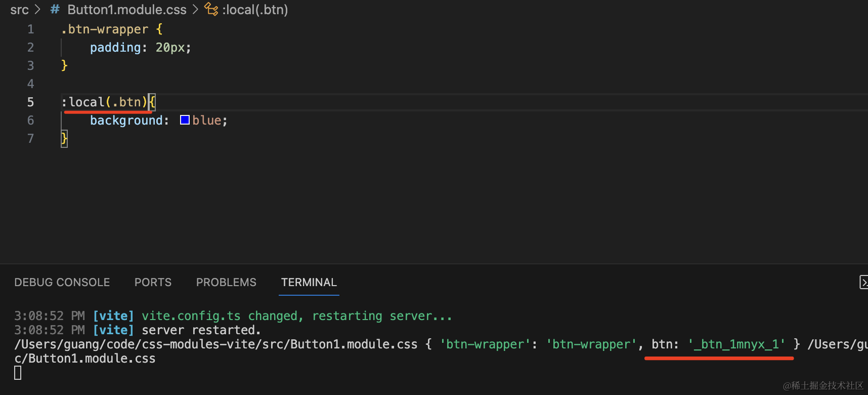Click the c/Button1.module.css wrapped path text
This screenshot has width=868, height=395.
point(85,359)
